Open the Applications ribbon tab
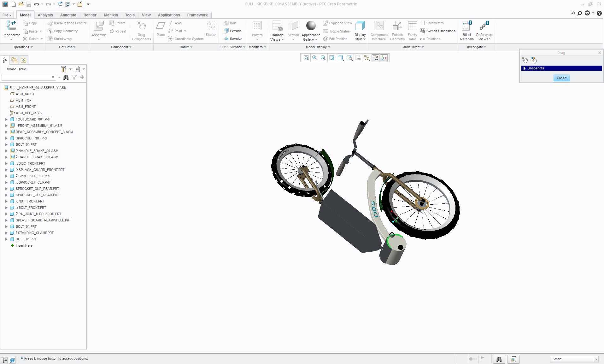Viewport: 604px width, 364px height. point(169,15)
